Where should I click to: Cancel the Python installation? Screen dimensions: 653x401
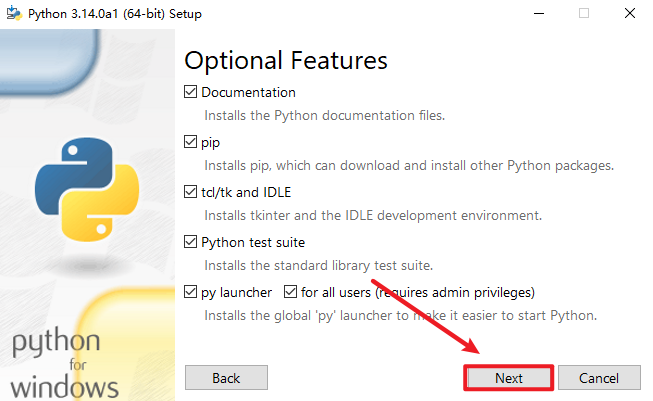tap(599, 378)
